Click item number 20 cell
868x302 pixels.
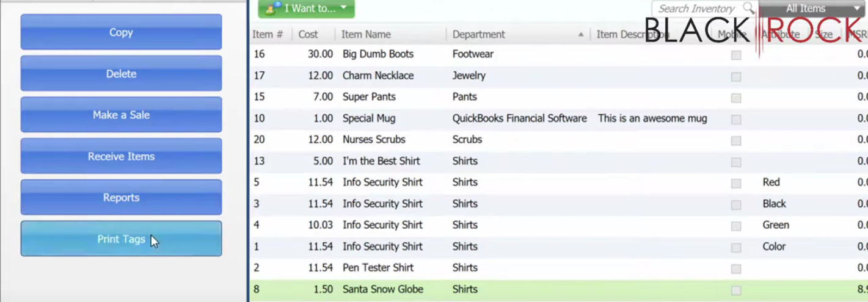(259, 140)
